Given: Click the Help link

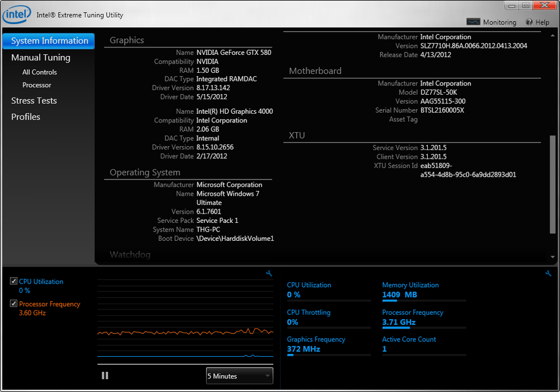Looking at the screenshot, I should pos(542,22).
